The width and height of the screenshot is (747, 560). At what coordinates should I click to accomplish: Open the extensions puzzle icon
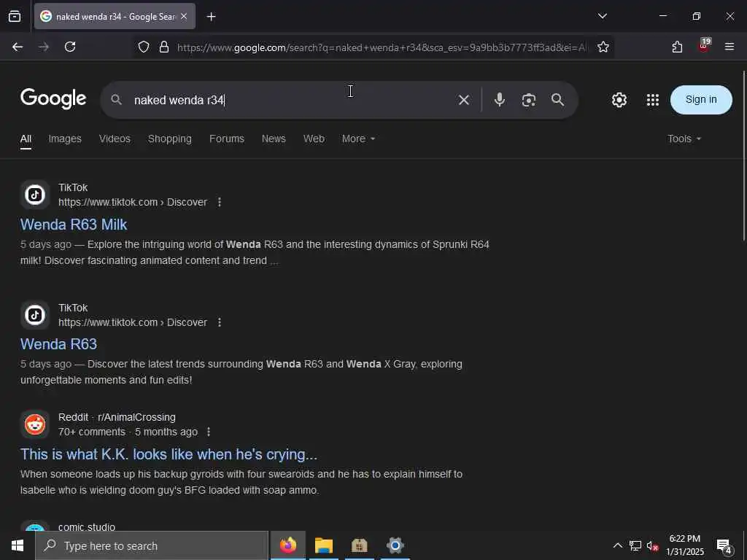click(677, 47)
